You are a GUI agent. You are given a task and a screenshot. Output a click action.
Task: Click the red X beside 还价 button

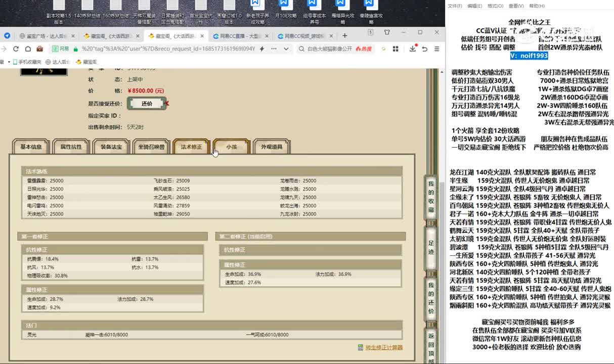[167, 104]
